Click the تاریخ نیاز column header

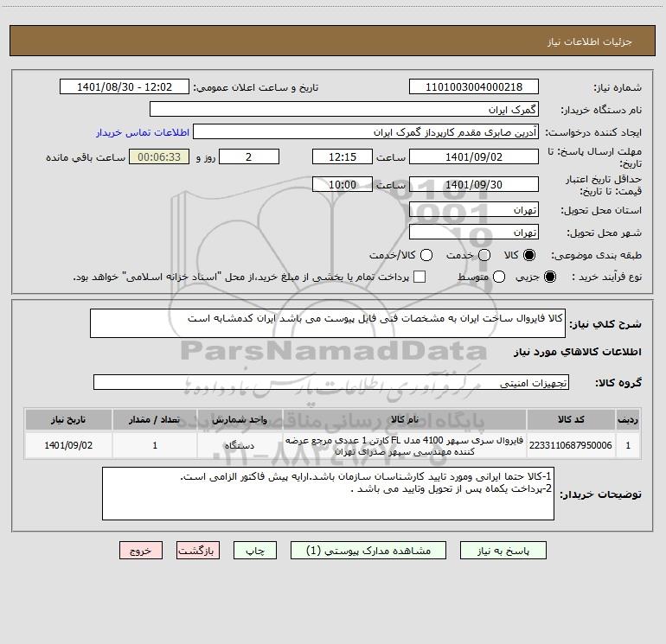coord(68,419)
